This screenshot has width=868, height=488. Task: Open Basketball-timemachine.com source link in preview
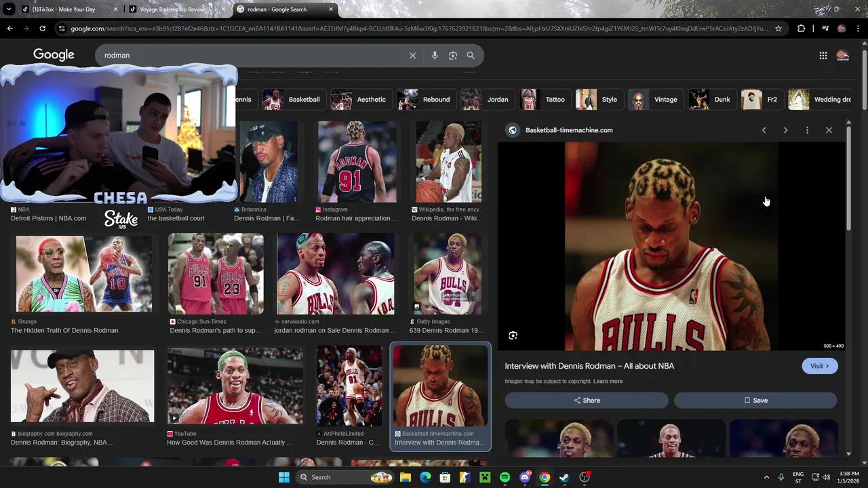(568, 130)
